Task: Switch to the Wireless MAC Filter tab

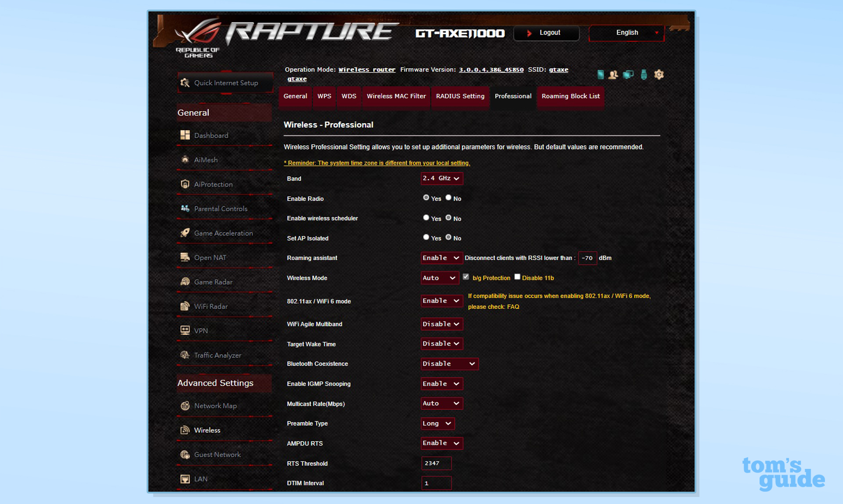Action: point(396,96)
